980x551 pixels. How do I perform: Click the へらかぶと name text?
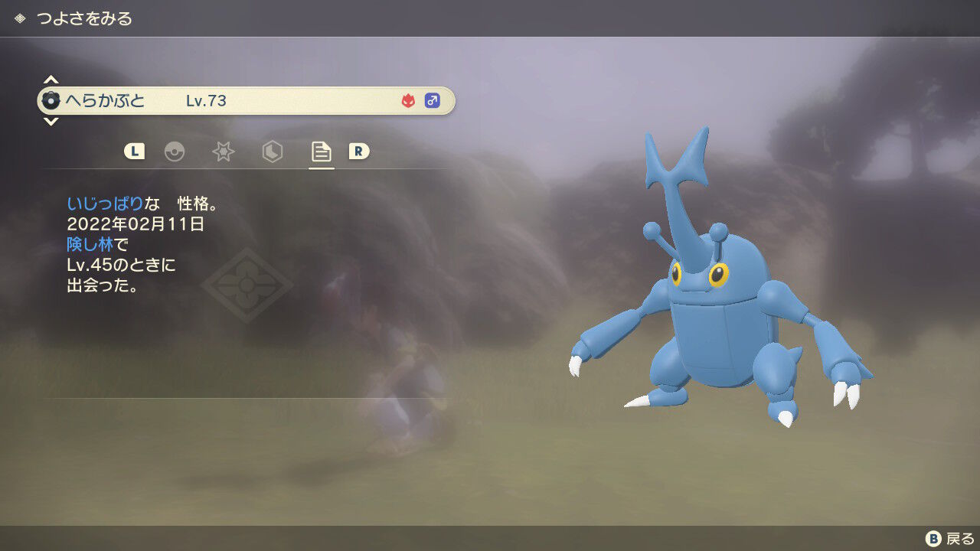[105, 100]
